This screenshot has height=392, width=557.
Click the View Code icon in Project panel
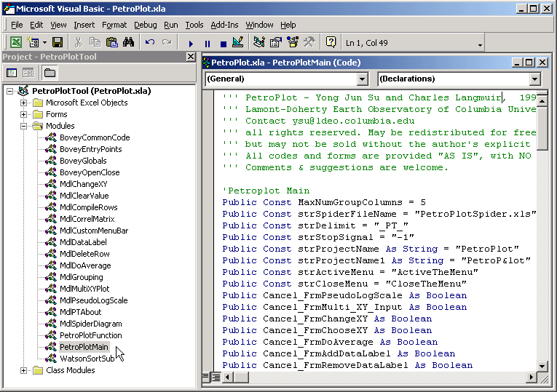[12, 73]
